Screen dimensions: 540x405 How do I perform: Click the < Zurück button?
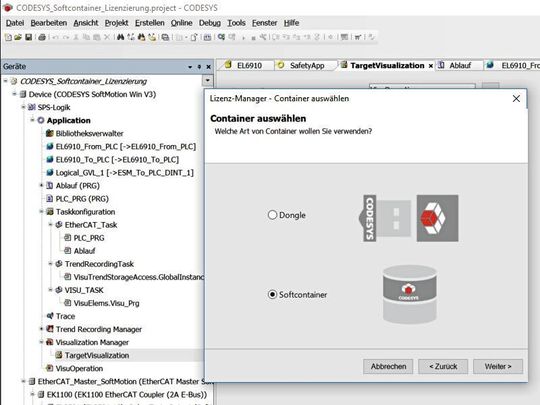[x=443, y=366]
